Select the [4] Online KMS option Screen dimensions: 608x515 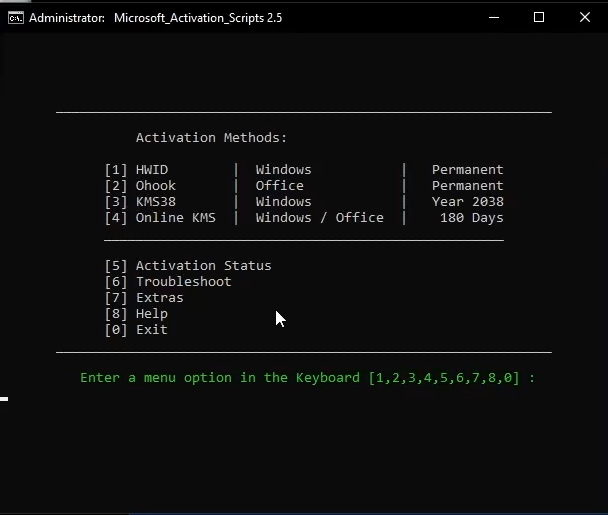160,218
